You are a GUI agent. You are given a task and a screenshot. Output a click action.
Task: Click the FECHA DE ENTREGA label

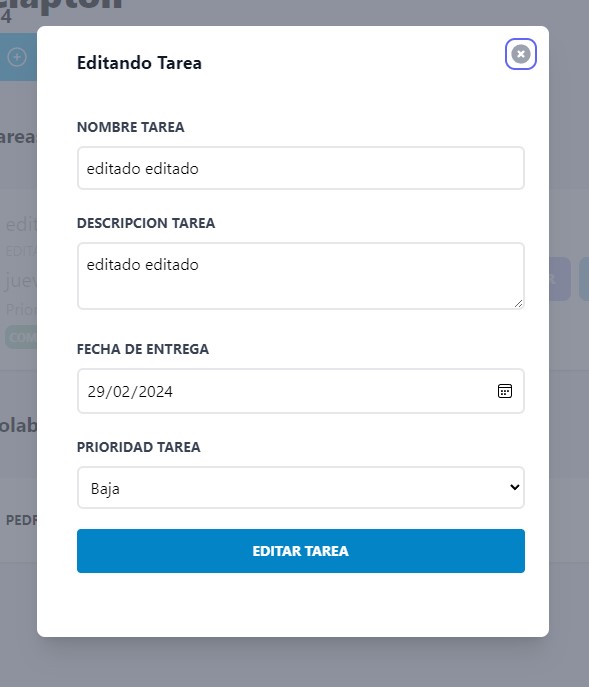[x=143, y=349]
